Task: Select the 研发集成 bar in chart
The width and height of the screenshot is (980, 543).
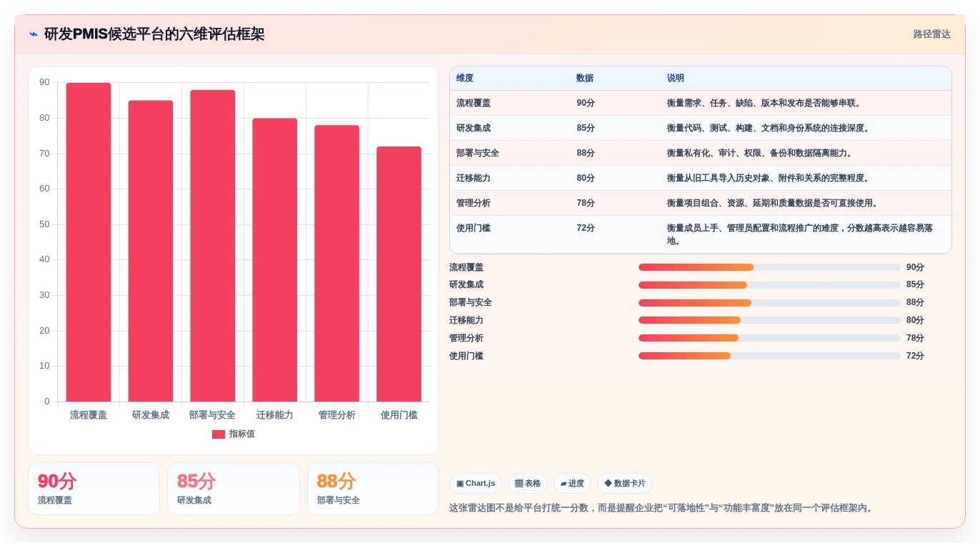Action: (x=151, y=251)
